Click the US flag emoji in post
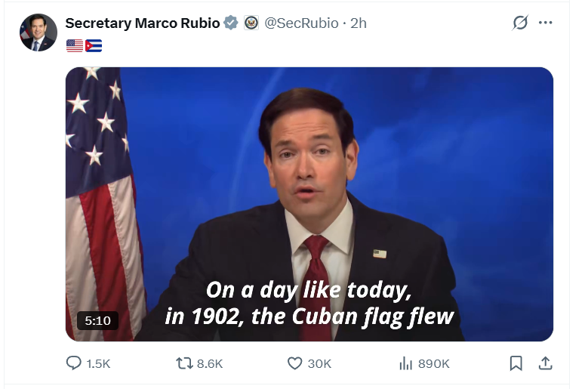Screen dimensions: 588x389 click(x=75, y=46)
